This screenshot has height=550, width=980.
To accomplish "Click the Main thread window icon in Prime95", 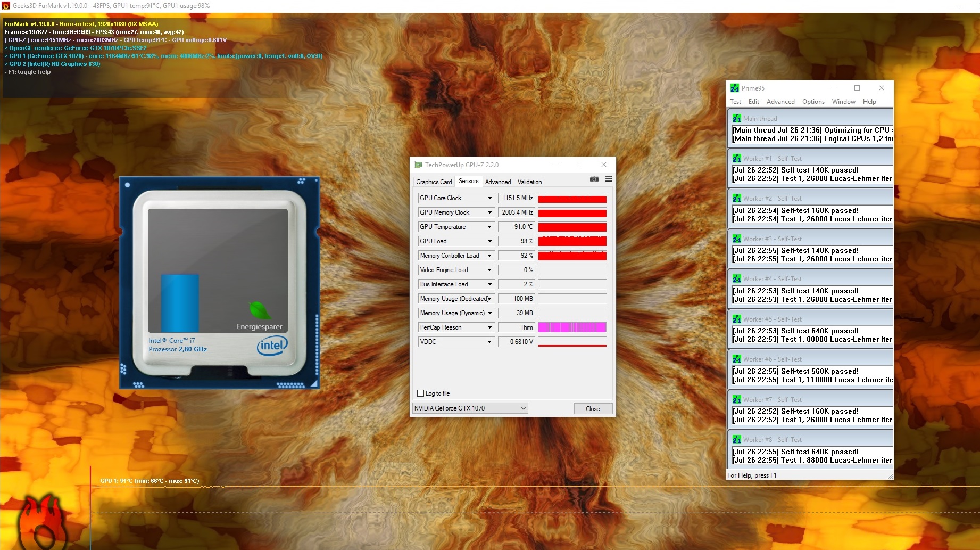I will click(736, 118).
